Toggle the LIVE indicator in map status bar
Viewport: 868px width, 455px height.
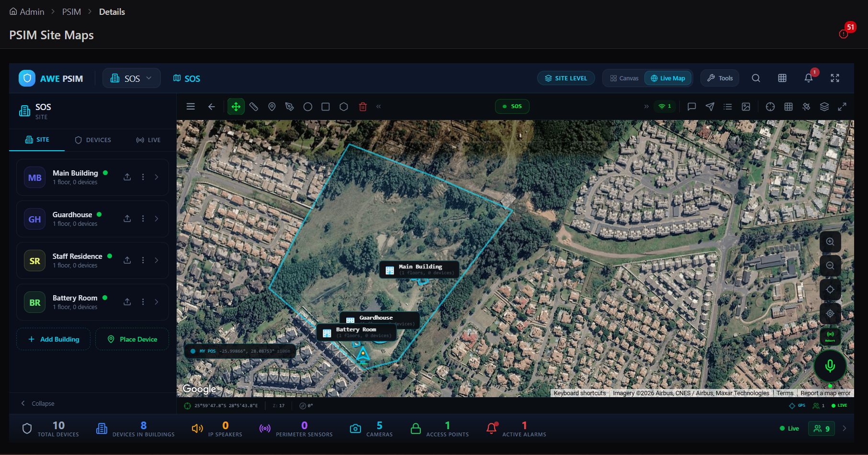point(839,406)
